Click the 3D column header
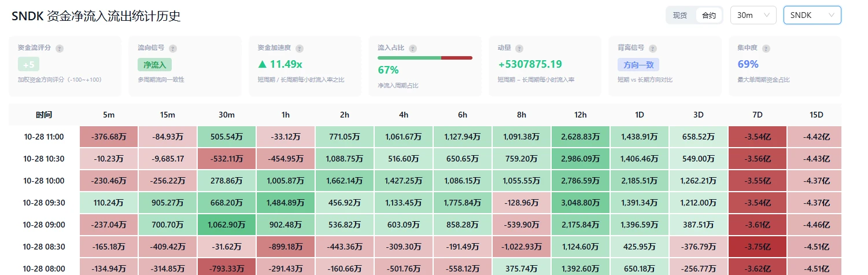This screenshot has width=868, height=275. 699,115
